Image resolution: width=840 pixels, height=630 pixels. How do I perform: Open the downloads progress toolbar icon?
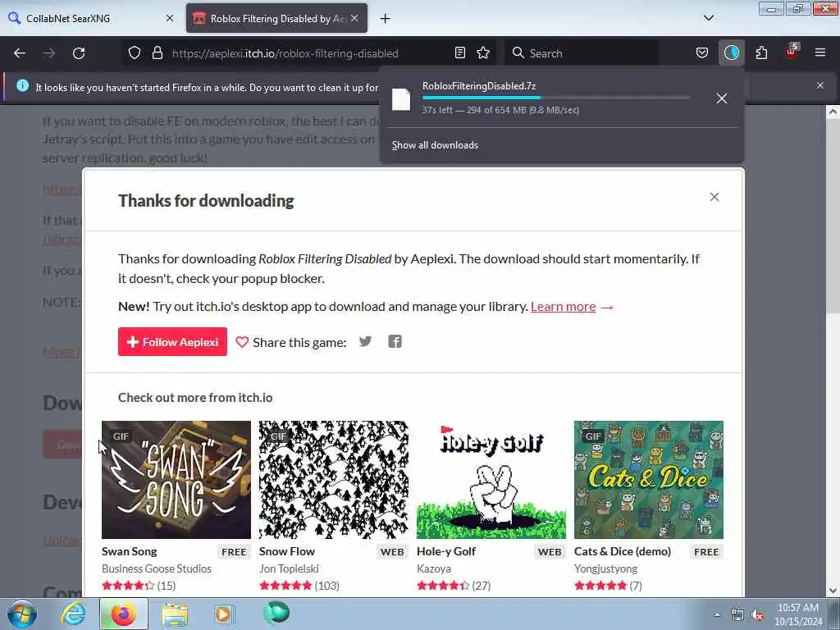tap(731, 53)
